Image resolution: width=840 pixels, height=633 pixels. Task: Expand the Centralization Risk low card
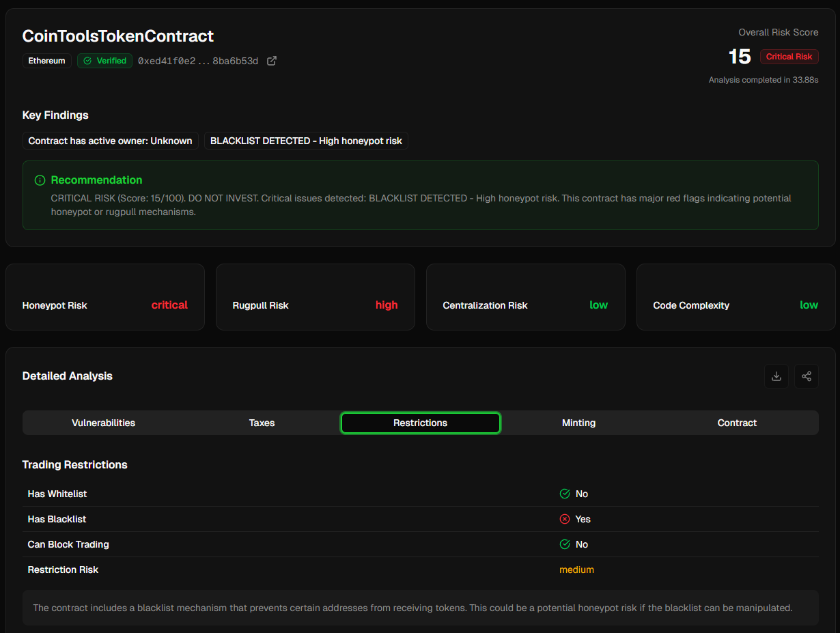coord(525,297)
